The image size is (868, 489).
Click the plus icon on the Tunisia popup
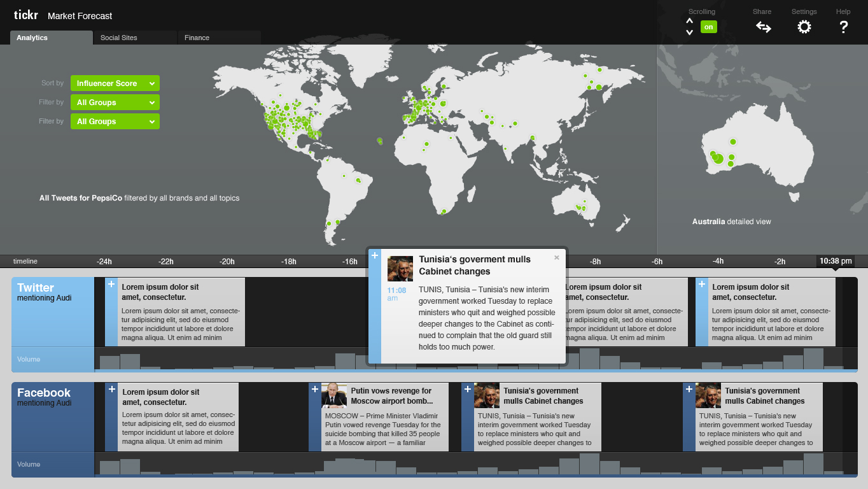coord(375,255)
